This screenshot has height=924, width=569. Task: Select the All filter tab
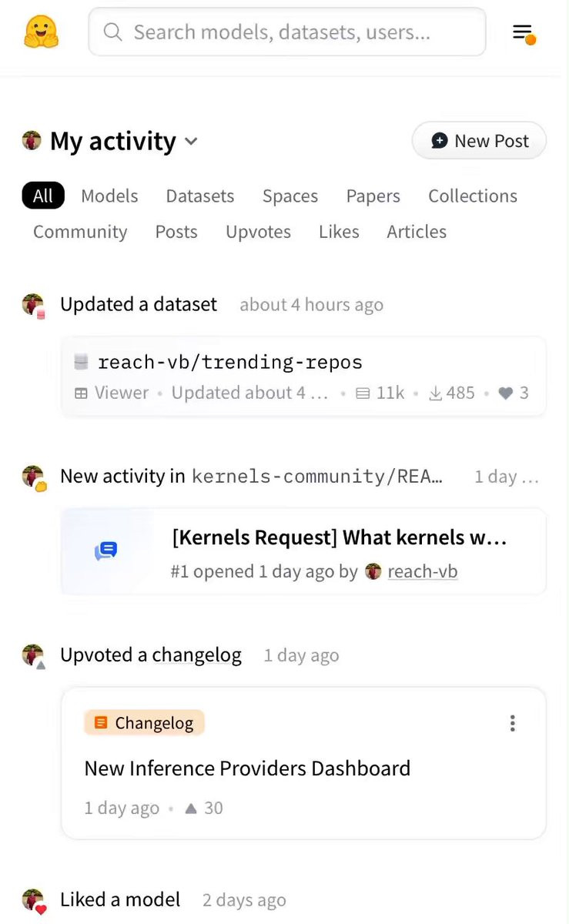point(43,196)
